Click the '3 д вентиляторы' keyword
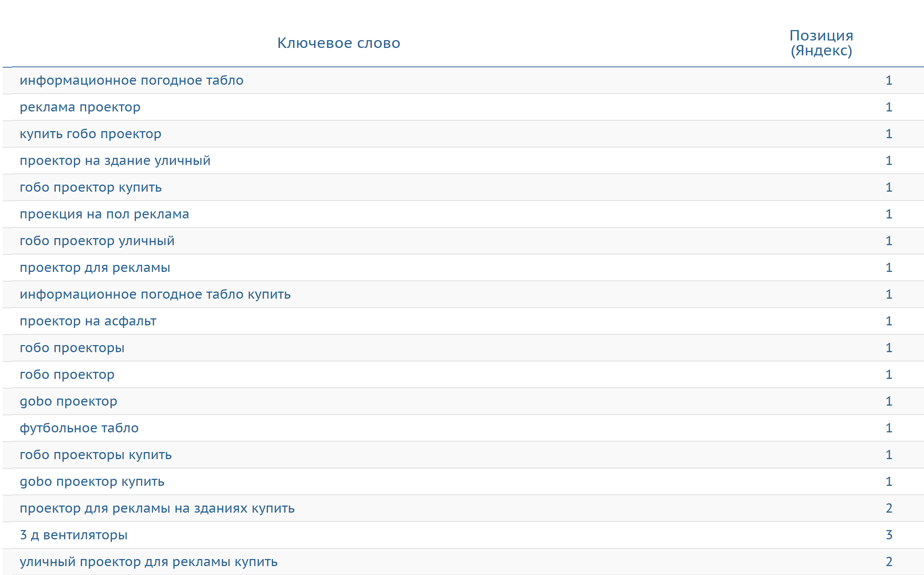 point(74,535)
